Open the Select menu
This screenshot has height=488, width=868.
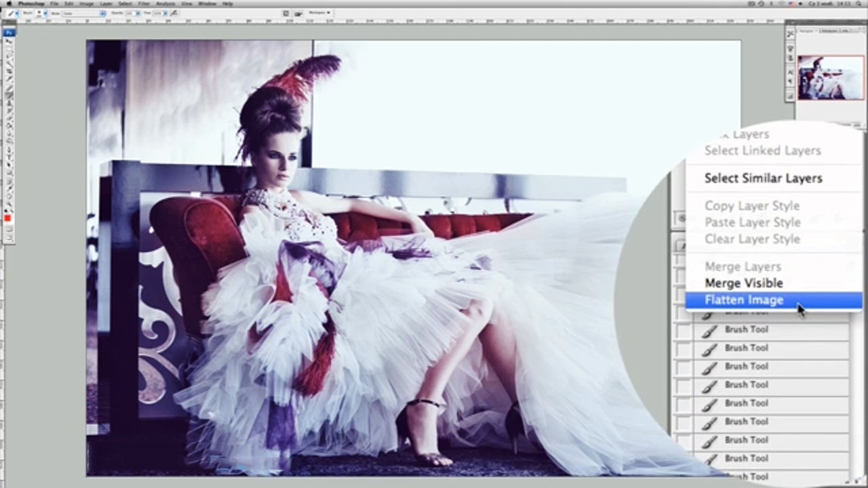tap(125, 4)
